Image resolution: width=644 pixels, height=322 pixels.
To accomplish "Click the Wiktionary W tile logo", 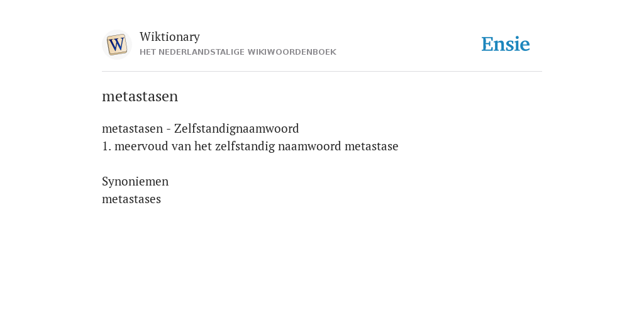I will click(116, 45).
